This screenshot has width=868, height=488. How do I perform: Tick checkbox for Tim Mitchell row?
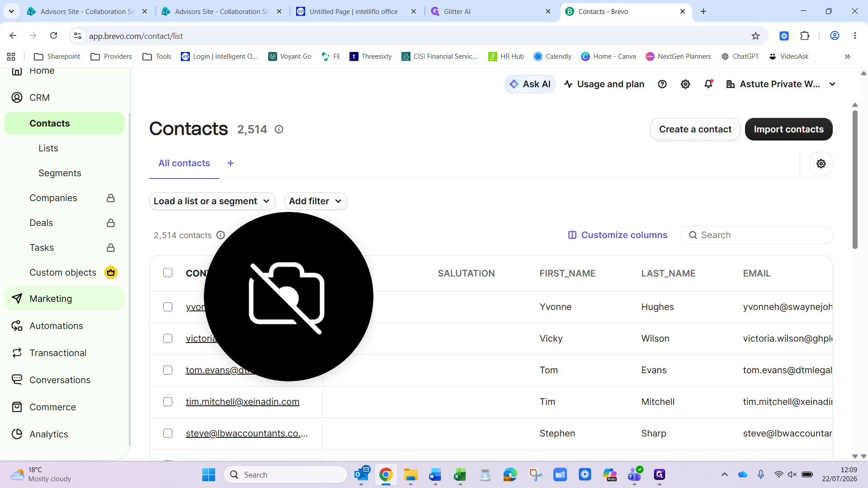[168, 402]
